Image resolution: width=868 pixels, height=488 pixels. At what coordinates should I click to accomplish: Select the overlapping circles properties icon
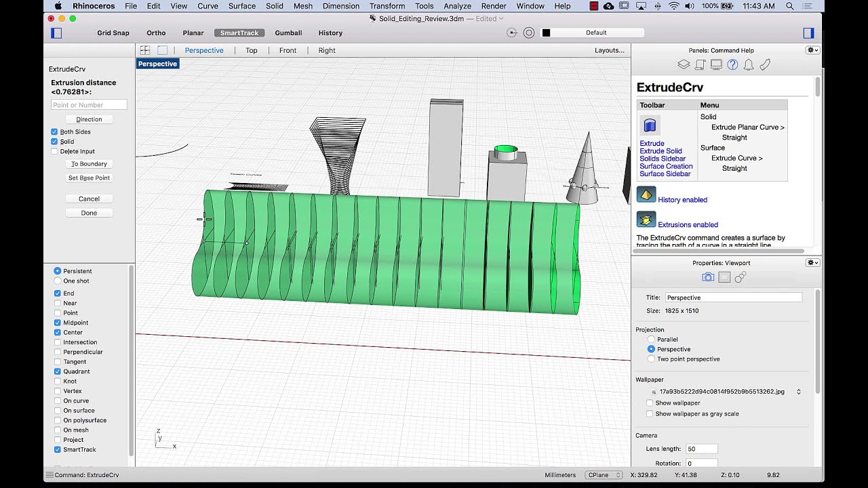click(x=741, y=277)
